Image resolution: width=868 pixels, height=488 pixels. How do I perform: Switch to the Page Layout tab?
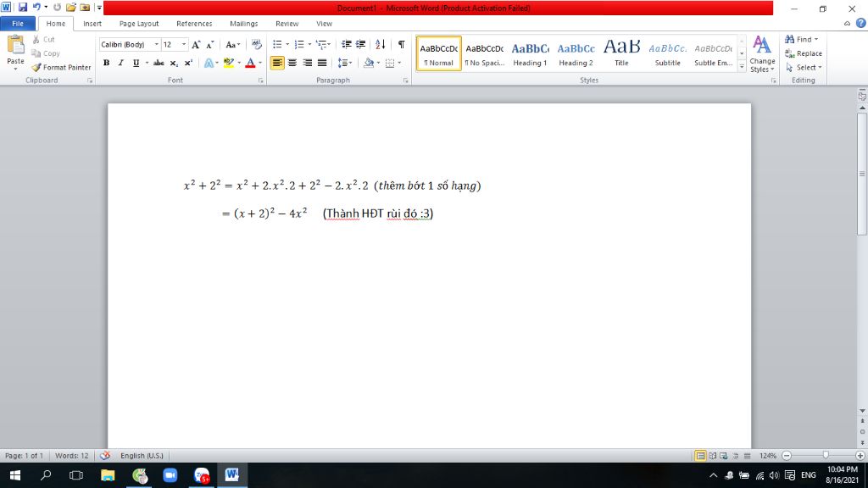[139, 24]
